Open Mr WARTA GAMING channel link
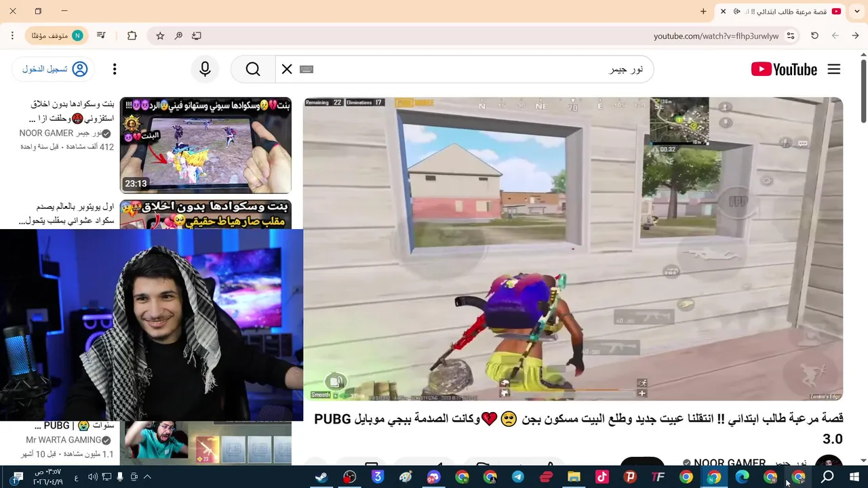The width and height of the screenshot is (868, 488). tap(68, 440)
